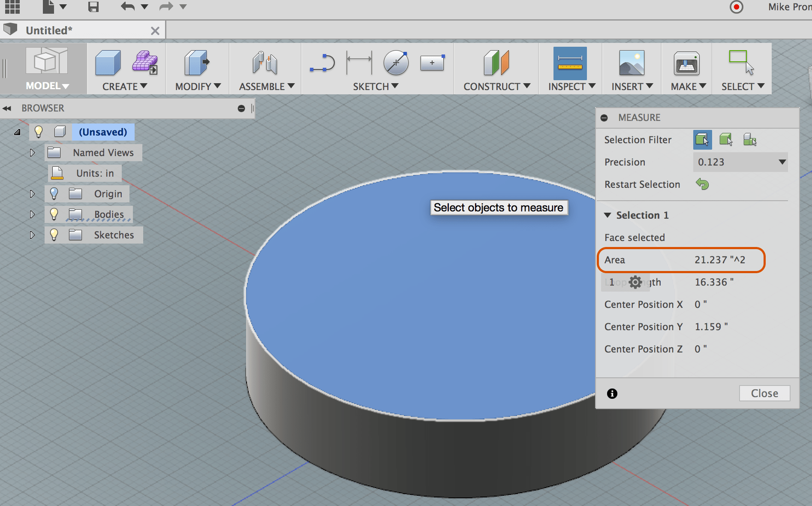Open the MAKE menu
Viewport: 812px width, 506px height.
[689, 87]
